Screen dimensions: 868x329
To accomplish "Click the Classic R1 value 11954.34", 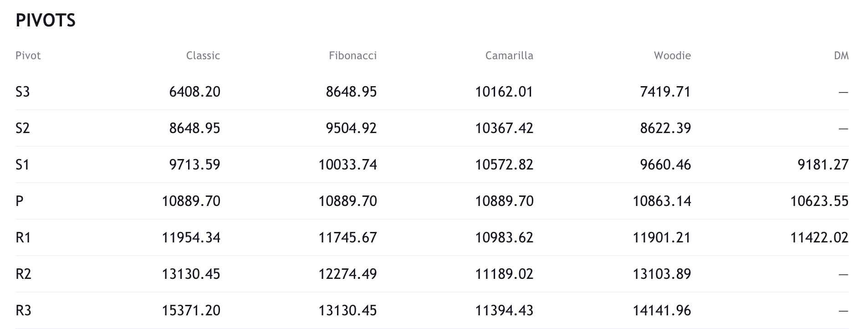I will pyautogui.click(x=191, y=238).
